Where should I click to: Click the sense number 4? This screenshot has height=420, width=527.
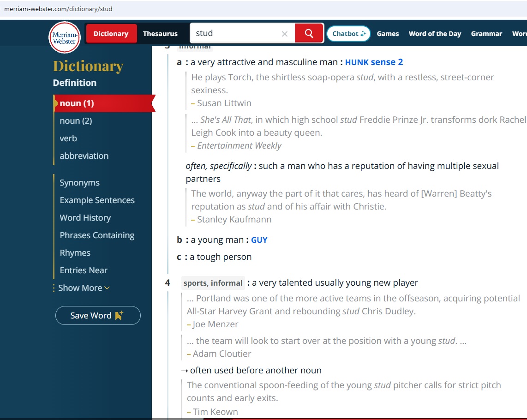coord(168,283)
